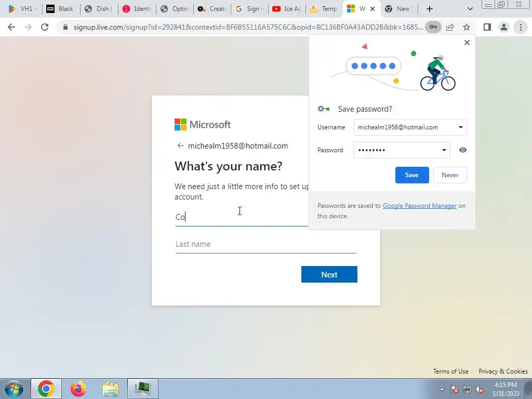
Task: Switch to the Black tab
Action: 61,9
